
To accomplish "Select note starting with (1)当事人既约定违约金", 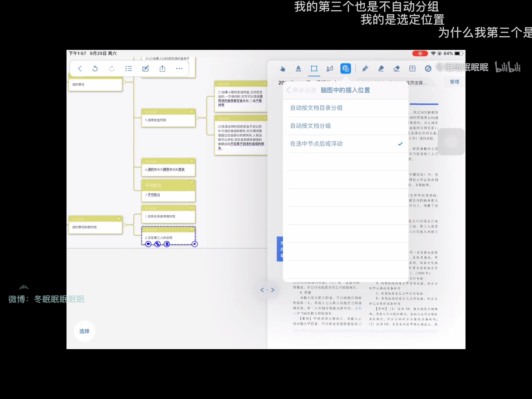I will tap(241, 97).
